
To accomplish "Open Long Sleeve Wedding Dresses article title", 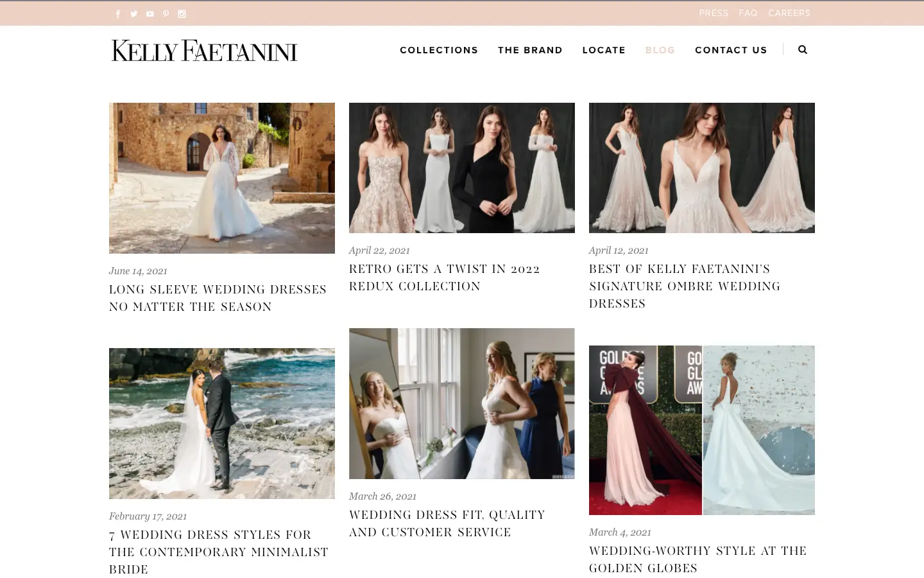I will (218, 298).
